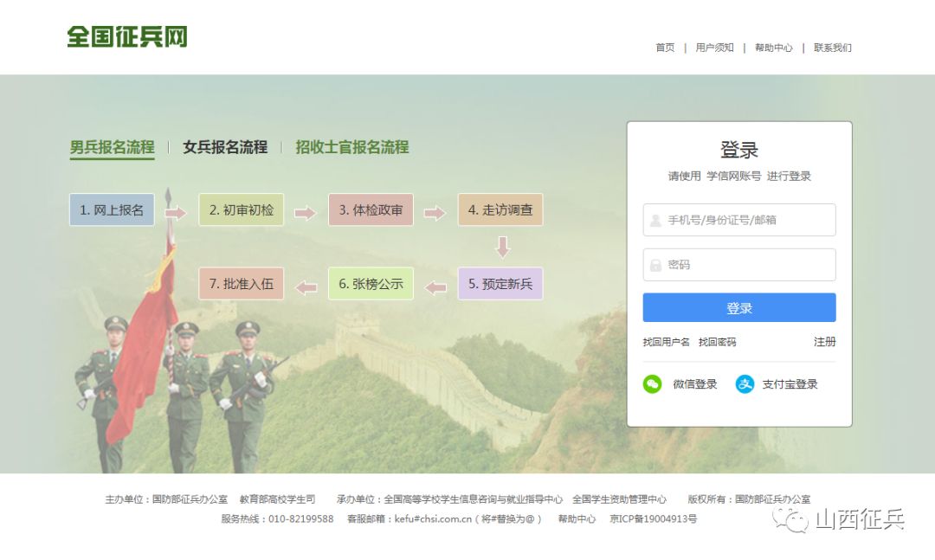Click the 首页 navigation link
This screenshot has height=560, width=935.
(665, 48)
